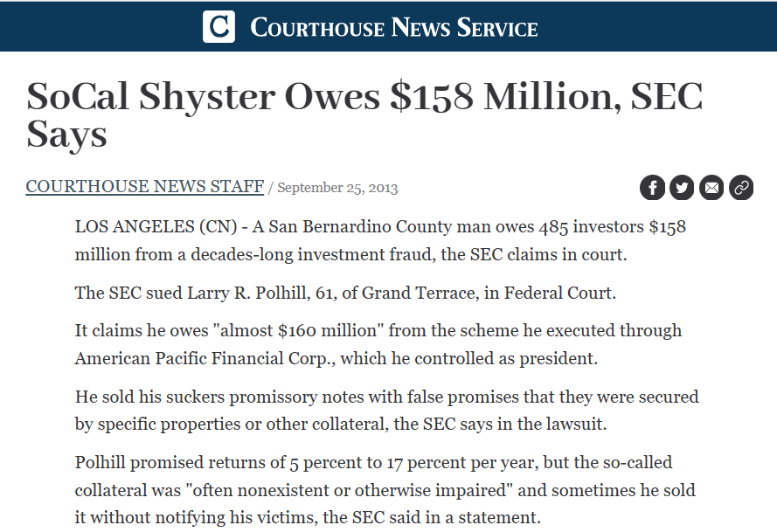Open the Courthouse News Service site title
This screenshot has width=777, height=532.
click(393, 27)
